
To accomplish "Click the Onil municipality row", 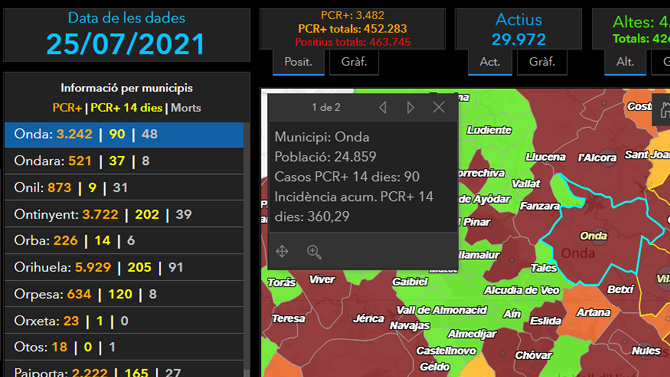I will pos(124,188).
